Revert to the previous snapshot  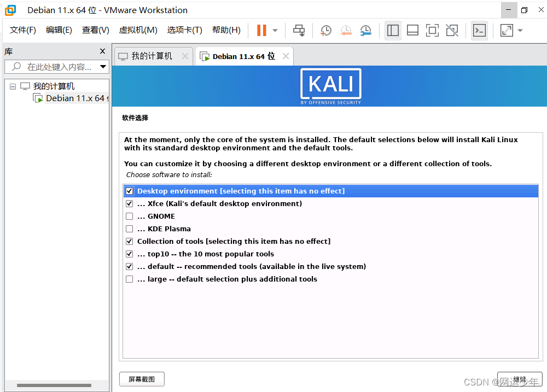(346, 30)
